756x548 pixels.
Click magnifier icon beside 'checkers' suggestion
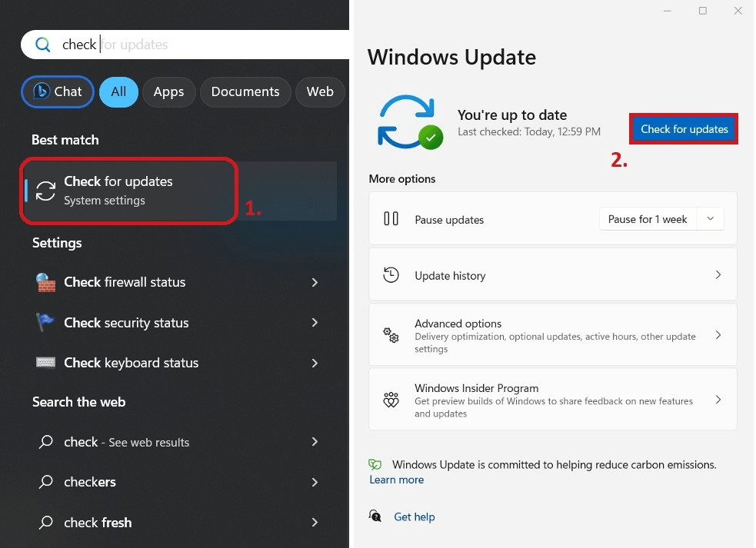(x=46, y=481)
